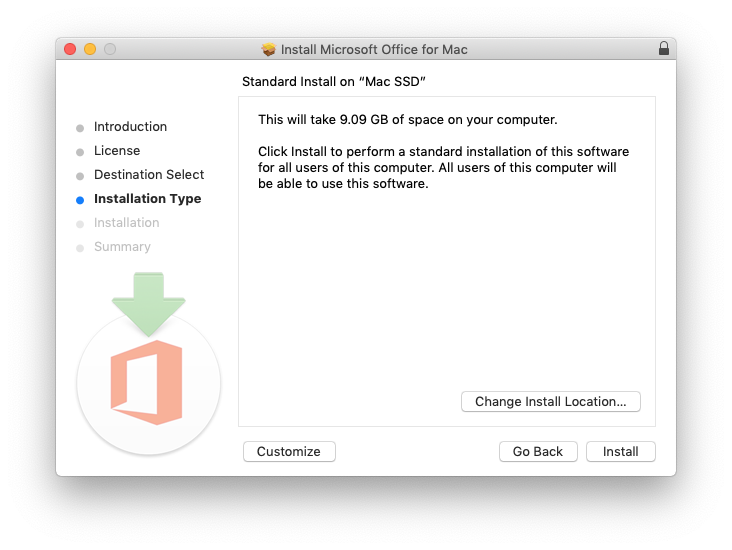Select the dimmed Summary step
This screenshot has height=550, width=732.
click(x=122, y=247)
